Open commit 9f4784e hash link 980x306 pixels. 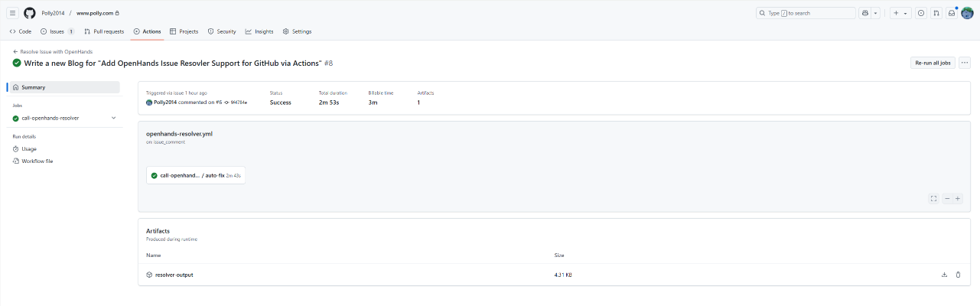tap(239, 102)
